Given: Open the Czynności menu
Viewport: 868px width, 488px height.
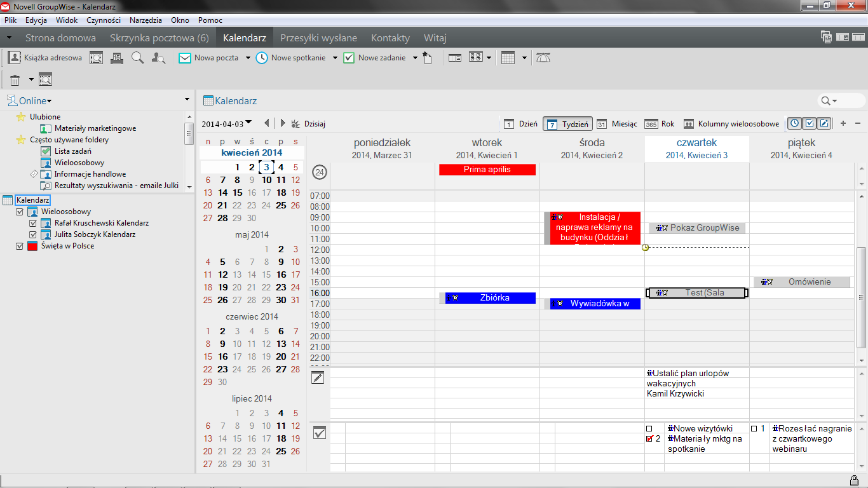Looking at the screenshot, I should (x=104, y=20).
